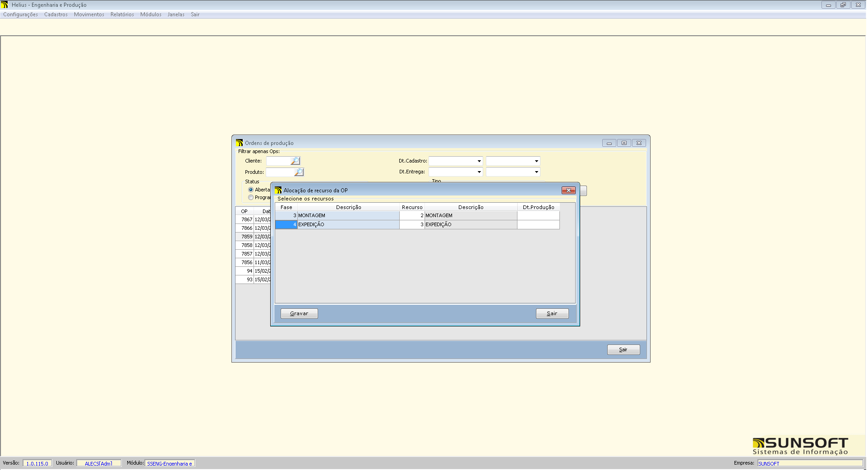The image size is (868, 470).
Task: Click the Ordens de produção window icon
Action: coord(239,143)
